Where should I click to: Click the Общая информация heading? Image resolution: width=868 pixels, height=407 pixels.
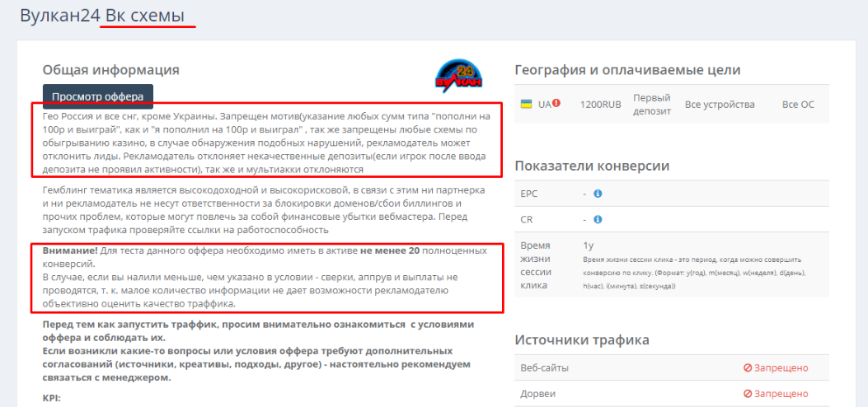(110, 70)
